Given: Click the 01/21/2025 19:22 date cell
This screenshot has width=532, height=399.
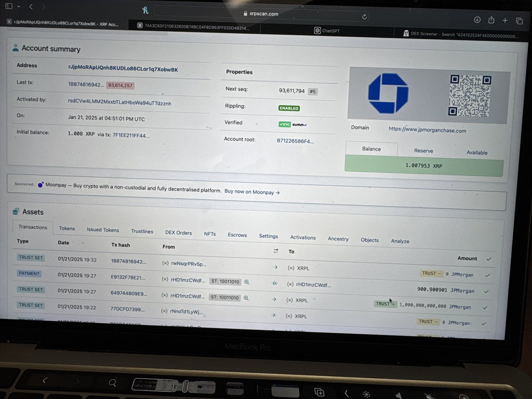Looking at the screenshot, I should click(x=77, y=308).
